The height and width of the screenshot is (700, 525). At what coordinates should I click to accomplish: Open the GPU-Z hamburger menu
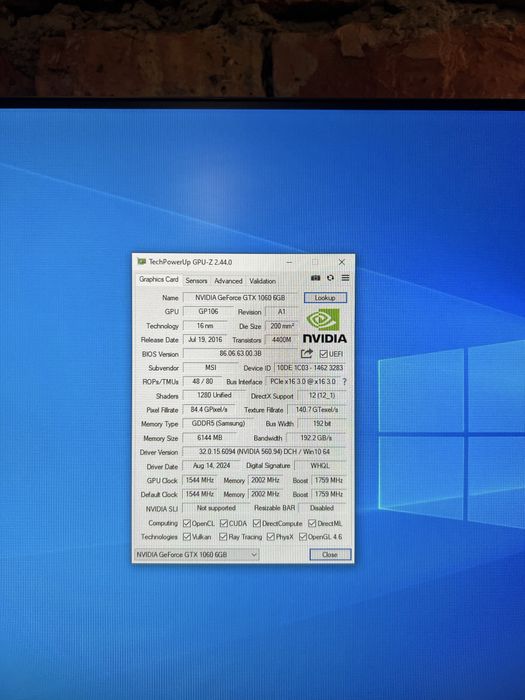[x=346, y=278]
